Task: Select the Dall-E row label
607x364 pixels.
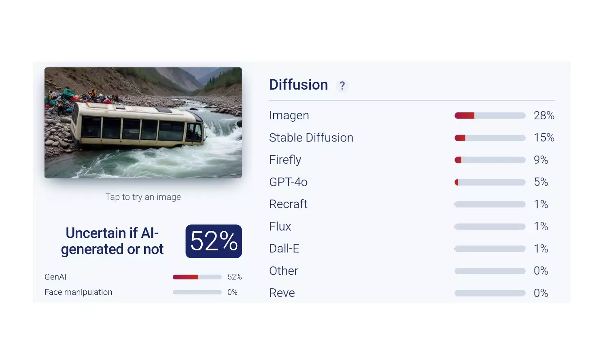Action: pos(284,249)
